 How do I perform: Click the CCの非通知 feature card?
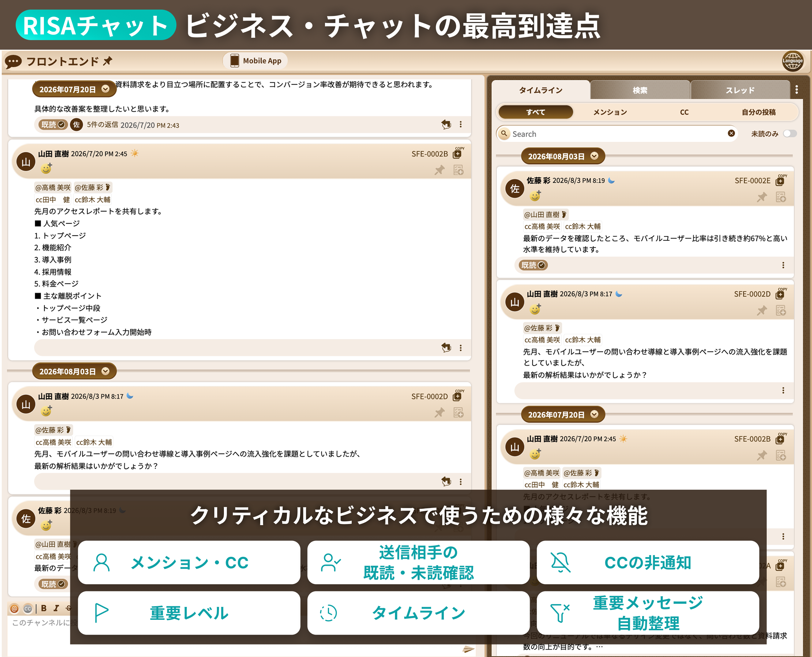pyautogui.click(x=648, y=562)
